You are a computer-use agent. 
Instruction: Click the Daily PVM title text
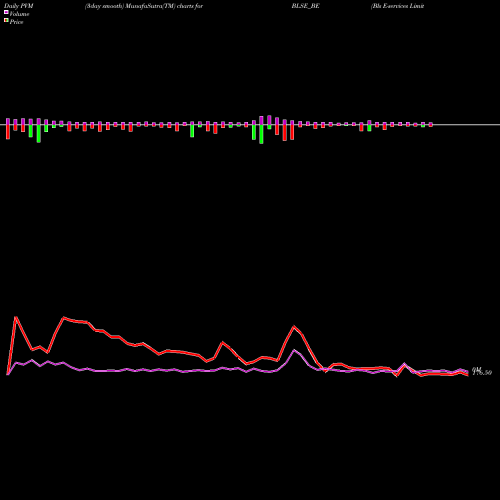[19, 6]
